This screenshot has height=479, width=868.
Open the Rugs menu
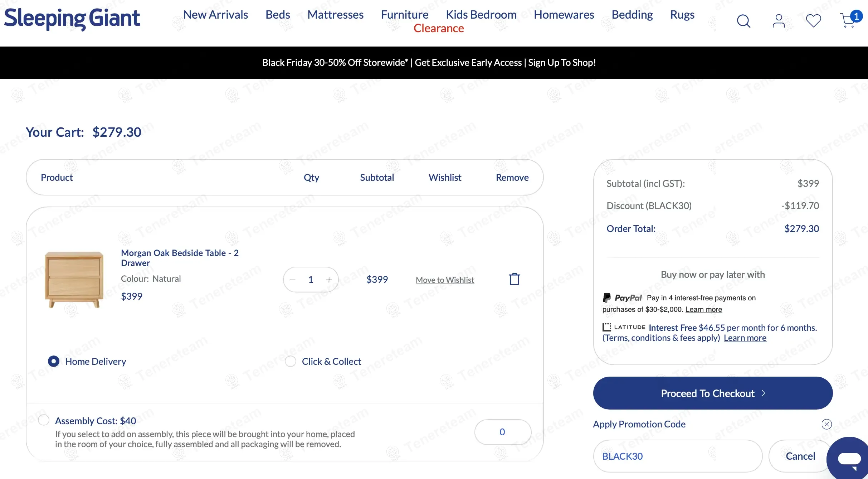682,15
